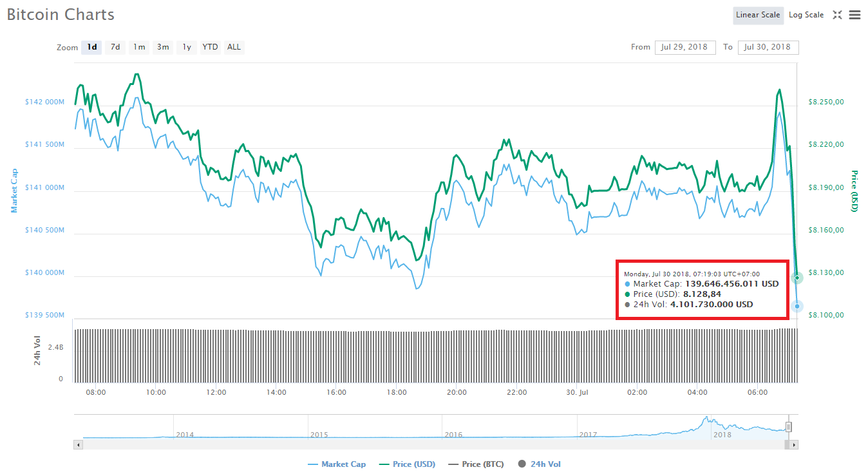Toggle Price (BTC) series in legend
Viewport: 868px width, 474px height.
pyautogui.click(x=476, y=464)
